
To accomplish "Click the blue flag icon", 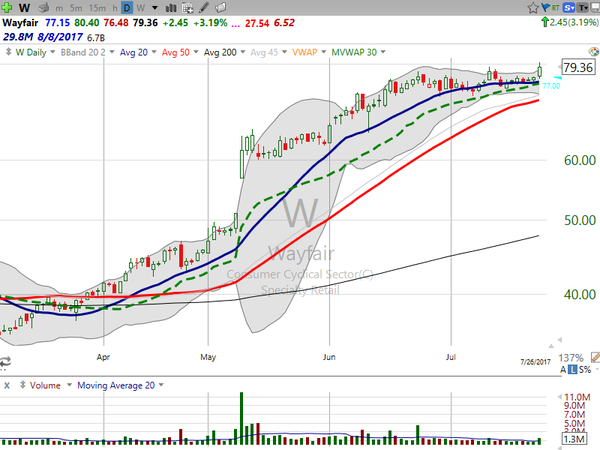I will click(x=545, y=7).
